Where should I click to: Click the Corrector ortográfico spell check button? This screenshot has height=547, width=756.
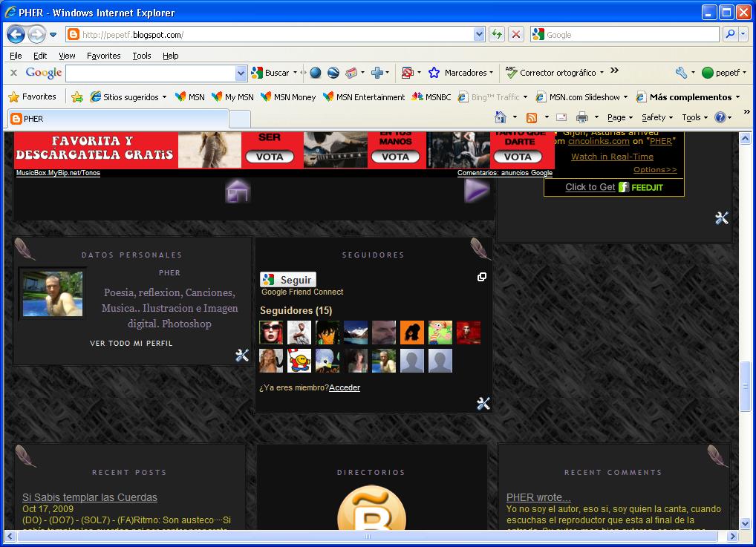(555, 73)
